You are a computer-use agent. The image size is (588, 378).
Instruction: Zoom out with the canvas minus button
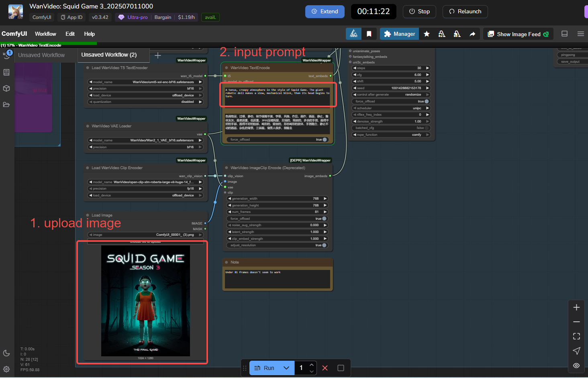(576, 322)
